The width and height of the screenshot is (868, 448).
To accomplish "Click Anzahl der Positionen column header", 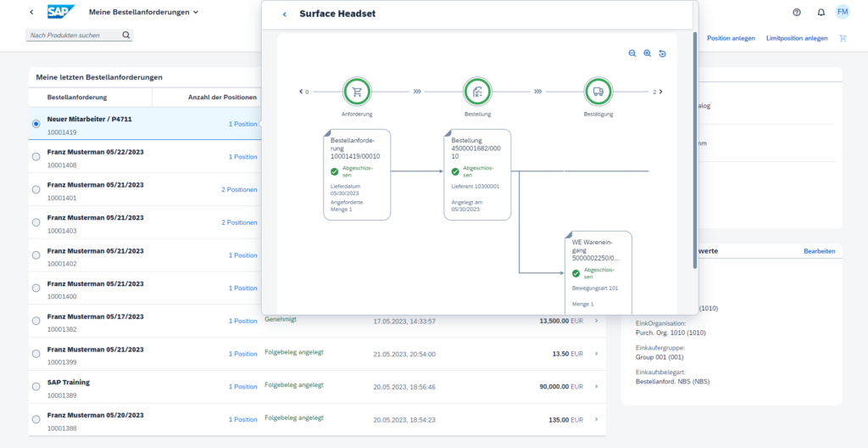I will coord(223,98).
